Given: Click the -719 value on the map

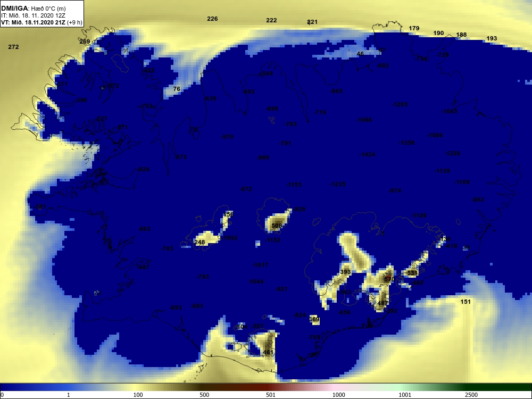Looking at the screenshot, I should point(320,112).
